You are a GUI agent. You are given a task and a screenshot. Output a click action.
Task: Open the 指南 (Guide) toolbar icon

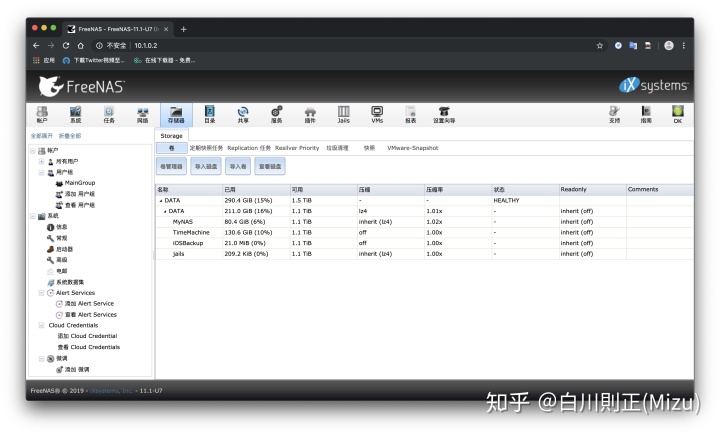(x=646, y=114)
